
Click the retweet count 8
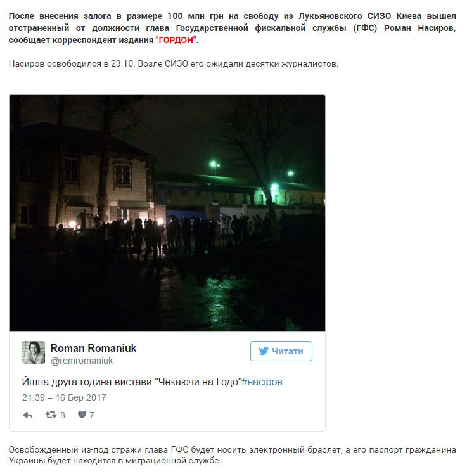(x=63, y=415)
